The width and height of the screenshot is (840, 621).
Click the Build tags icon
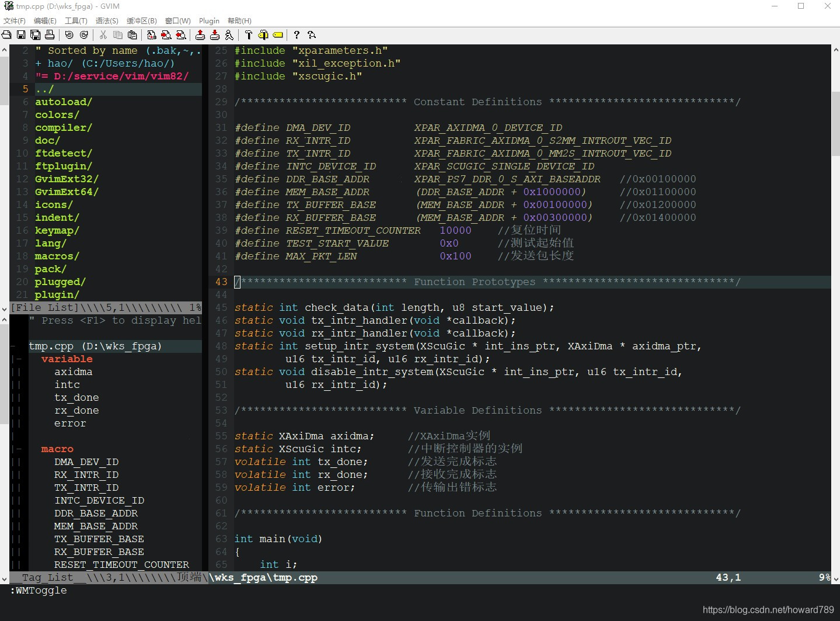tap(263, 35)
